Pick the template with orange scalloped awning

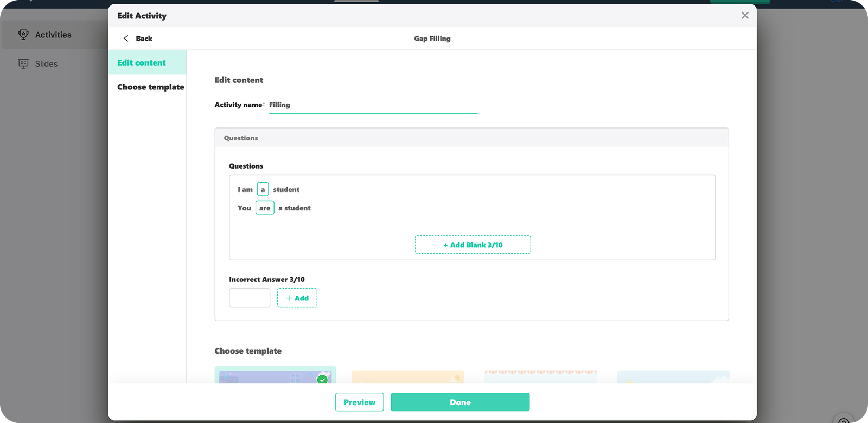(x=540, y=377)
